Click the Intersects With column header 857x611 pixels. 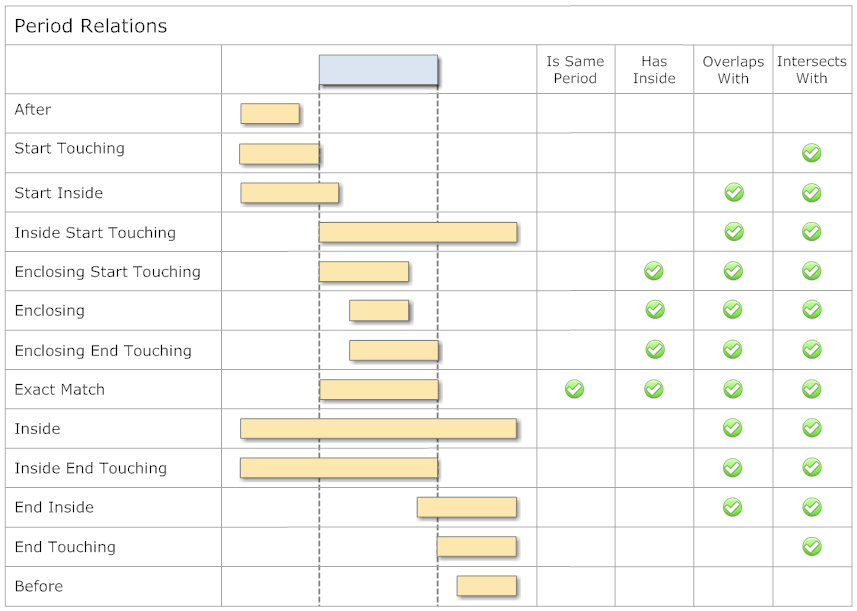click(x=811, y=70)
